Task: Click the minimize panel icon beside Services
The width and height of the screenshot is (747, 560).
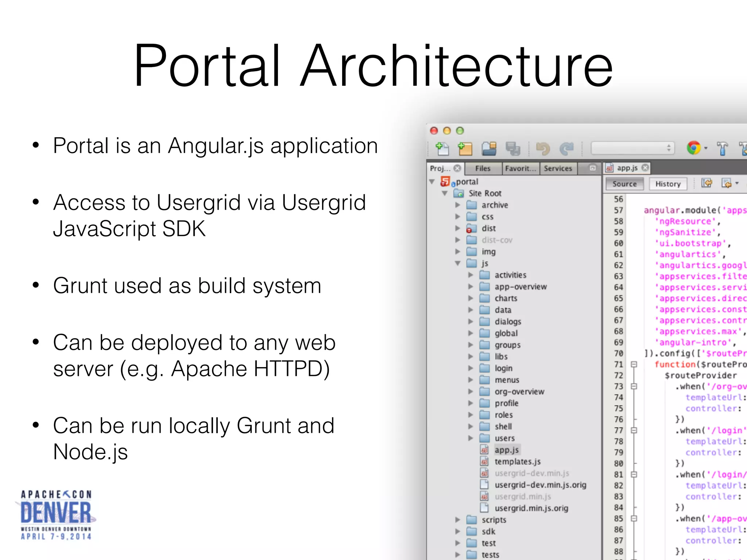Action: [593, 168]
